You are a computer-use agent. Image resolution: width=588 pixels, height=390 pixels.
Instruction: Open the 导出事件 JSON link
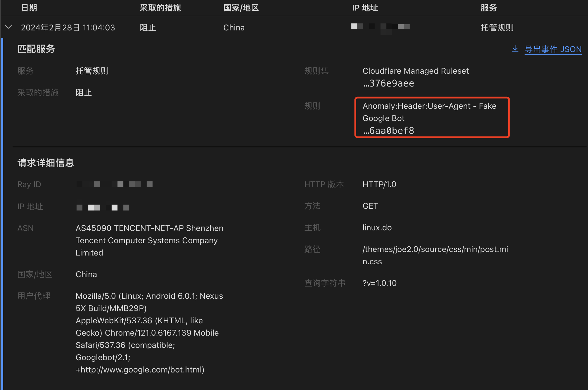pyautogui.click(x=553, y=49)
